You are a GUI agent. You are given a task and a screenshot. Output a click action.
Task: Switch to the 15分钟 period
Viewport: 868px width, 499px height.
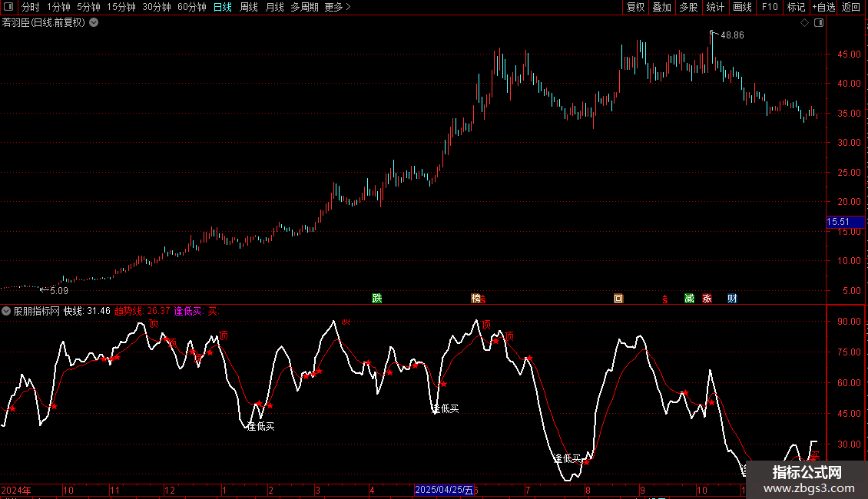(x=121, y=7)
